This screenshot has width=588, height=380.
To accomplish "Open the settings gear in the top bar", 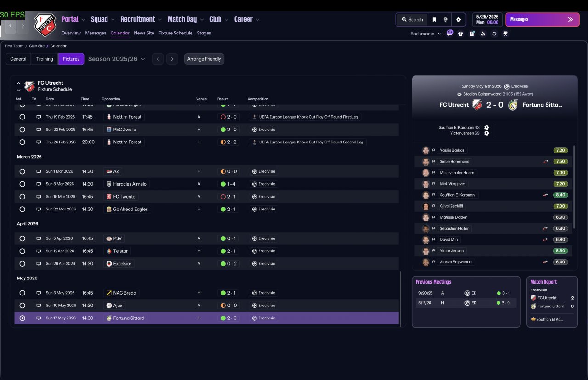I will (x=458, y=20).
